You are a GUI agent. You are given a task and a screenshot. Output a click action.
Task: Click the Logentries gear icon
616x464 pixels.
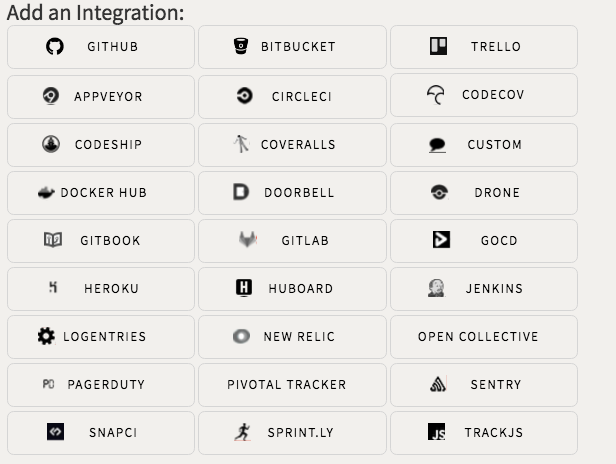(46, 336)
